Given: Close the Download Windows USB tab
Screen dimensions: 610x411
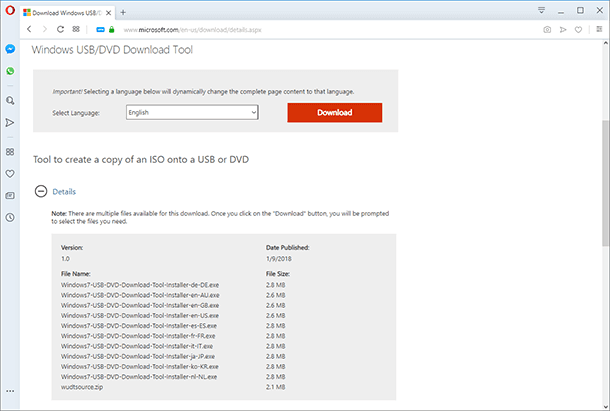Looking at the screenshot, I should tap(109, 13).
